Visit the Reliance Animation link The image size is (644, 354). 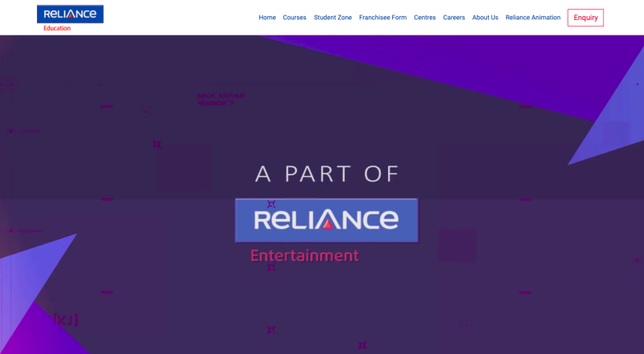tap(533, 18)
